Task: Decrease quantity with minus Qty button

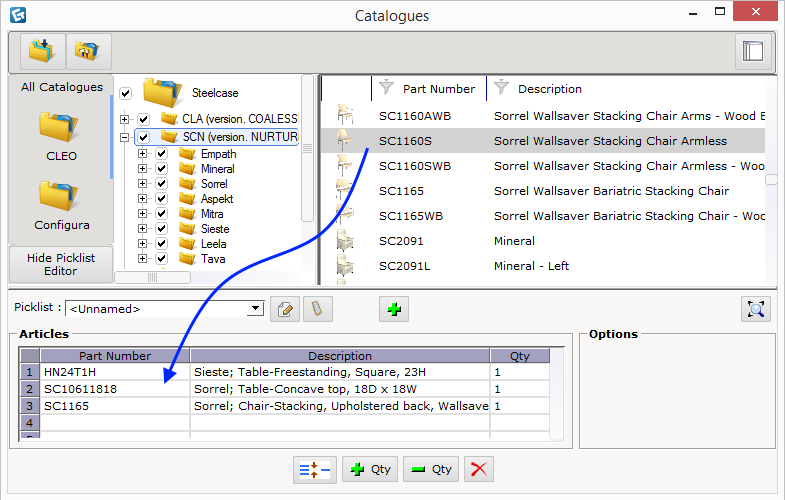Action: (431, 469)
